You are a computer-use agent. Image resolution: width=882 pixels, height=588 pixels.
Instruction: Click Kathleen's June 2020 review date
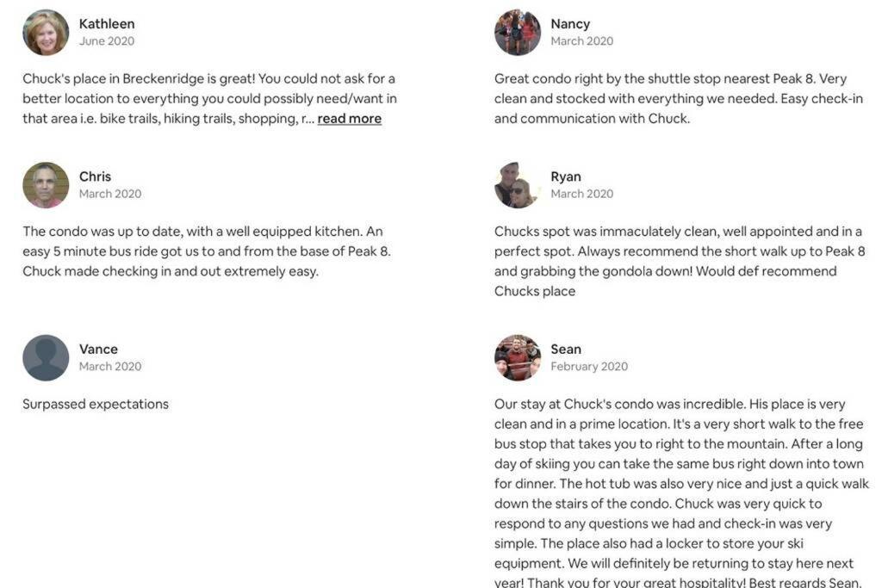pyautogui.click(x=106, y=41)
